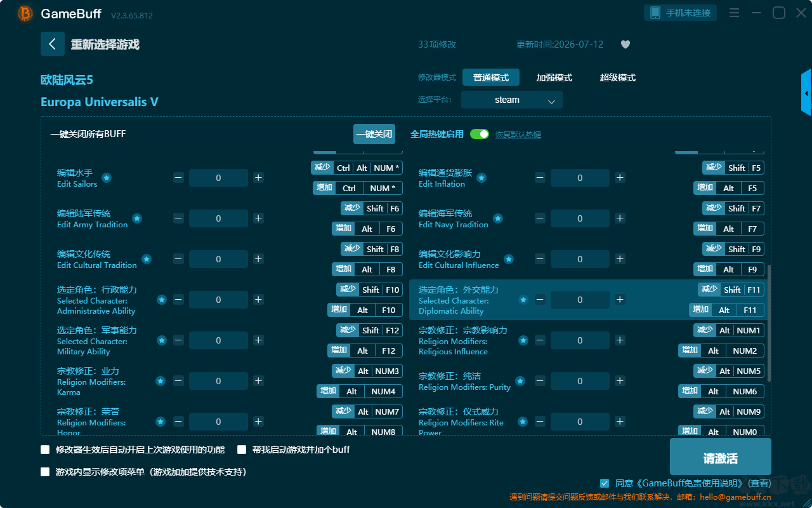Star the Edit Navy Tradition cheat

498,218
